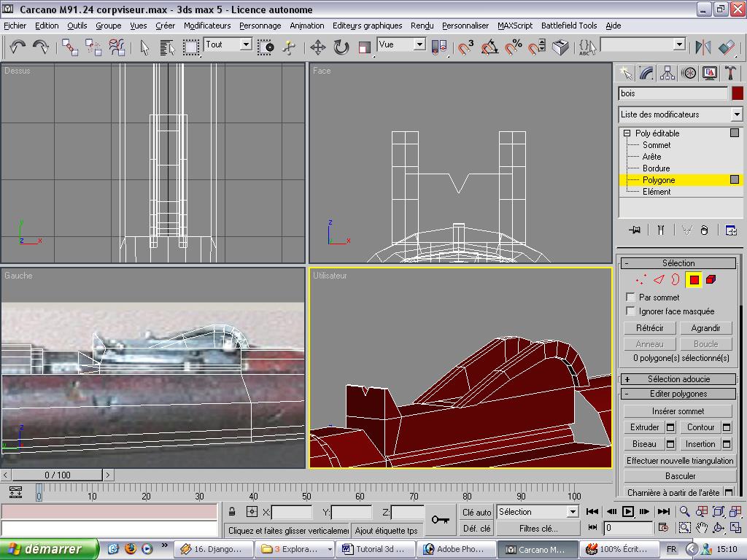The width and height of the screenshot is (747, 560).
Task: Click the Undo arrow in the toolbar
Action: pyautogui.click(x=18, y=47)
